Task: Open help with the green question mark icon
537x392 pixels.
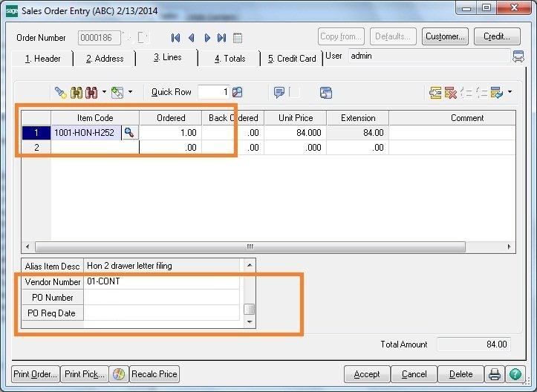Action: pyautogui.click(x=515, y=374)
